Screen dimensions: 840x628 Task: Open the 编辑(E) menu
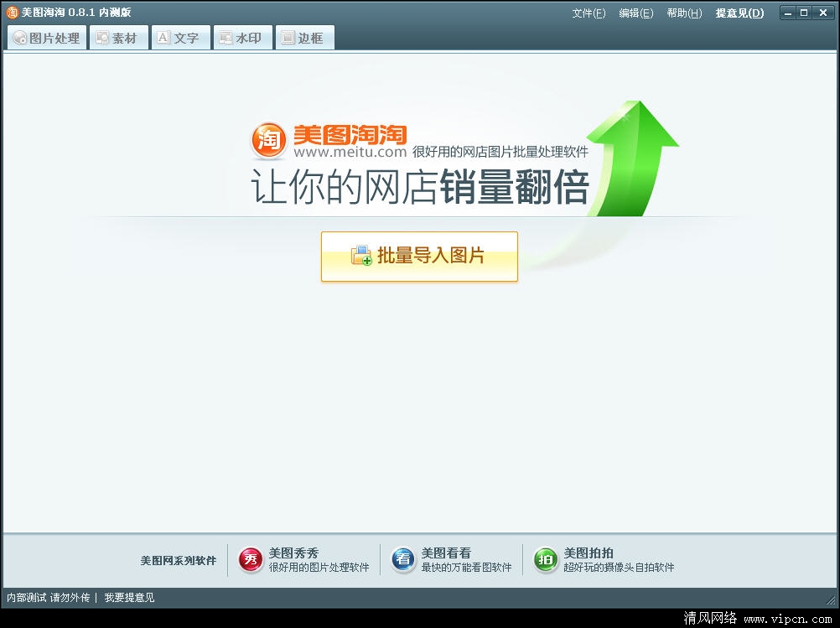click(x=636, y=13)
